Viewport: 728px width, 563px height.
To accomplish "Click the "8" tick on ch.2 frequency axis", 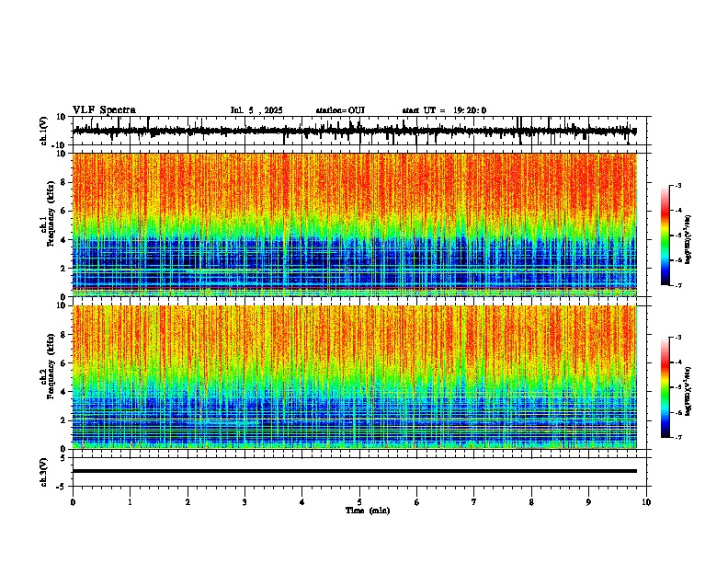I will pyautogui.click(x=64, y=335).
